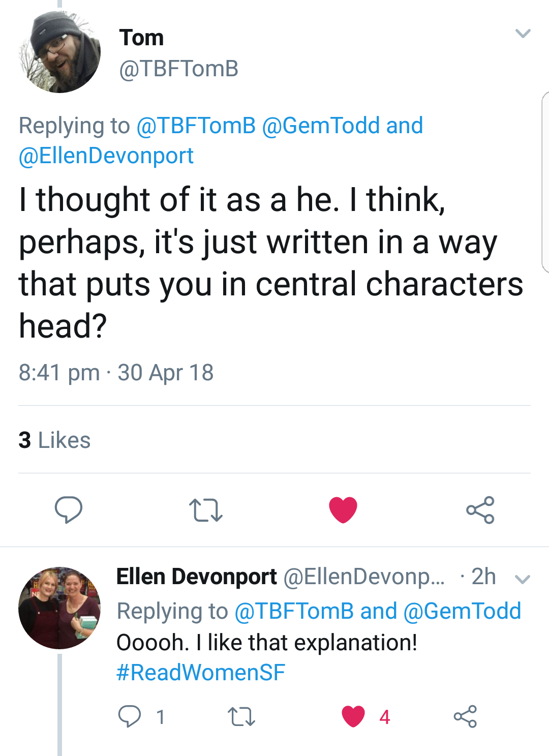Open the #ReadWomenSF hashtag
This screenshot has height=756, width=549.
click(201, 672)
